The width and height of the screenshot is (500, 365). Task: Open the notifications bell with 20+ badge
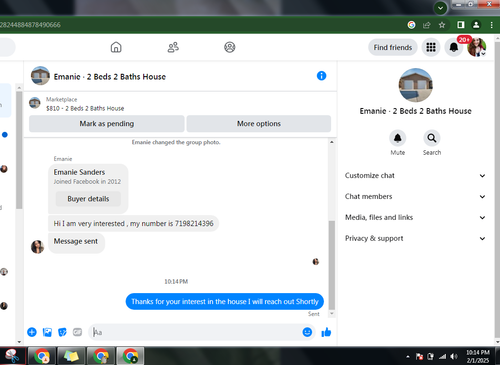(454, 47)
